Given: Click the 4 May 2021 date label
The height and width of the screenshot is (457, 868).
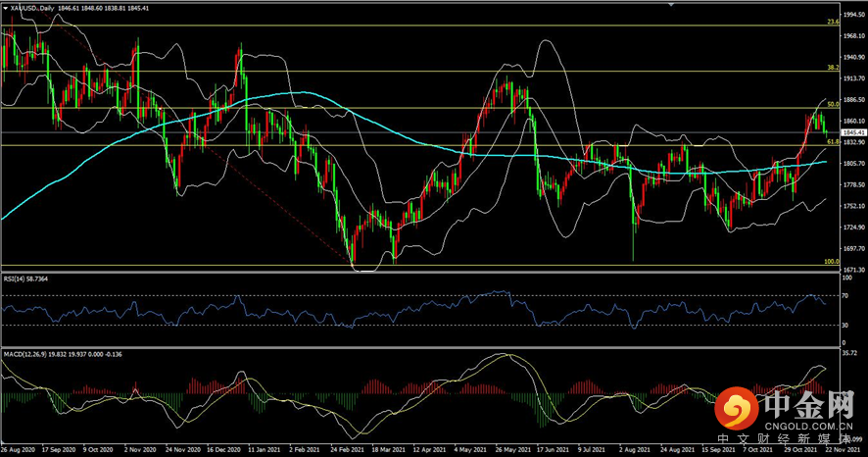Looking at the screenshot, I should [x=470, y=450].
